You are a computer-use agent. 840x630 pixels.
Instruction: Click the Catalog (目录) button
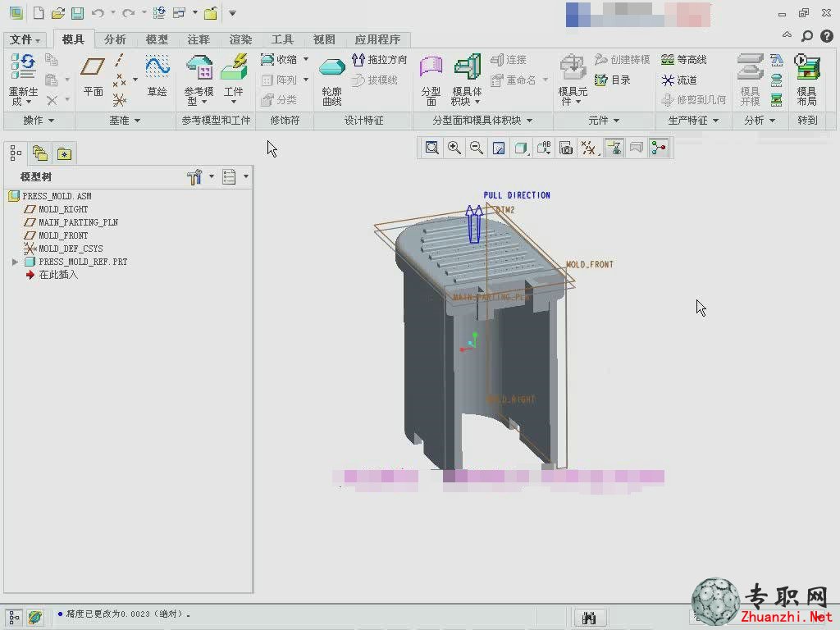[612, 80]
